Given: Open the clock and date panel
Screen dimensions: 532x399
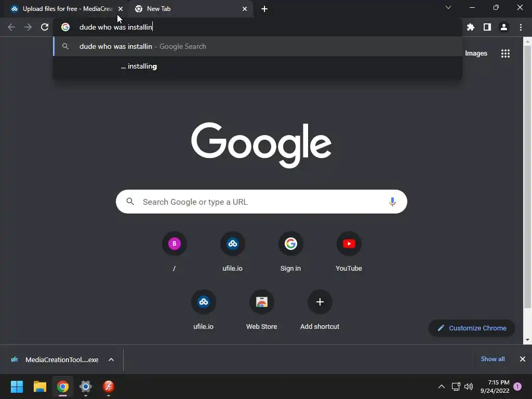Looking at the screenshot, I should pyautogui.click(x=495, y=387).
